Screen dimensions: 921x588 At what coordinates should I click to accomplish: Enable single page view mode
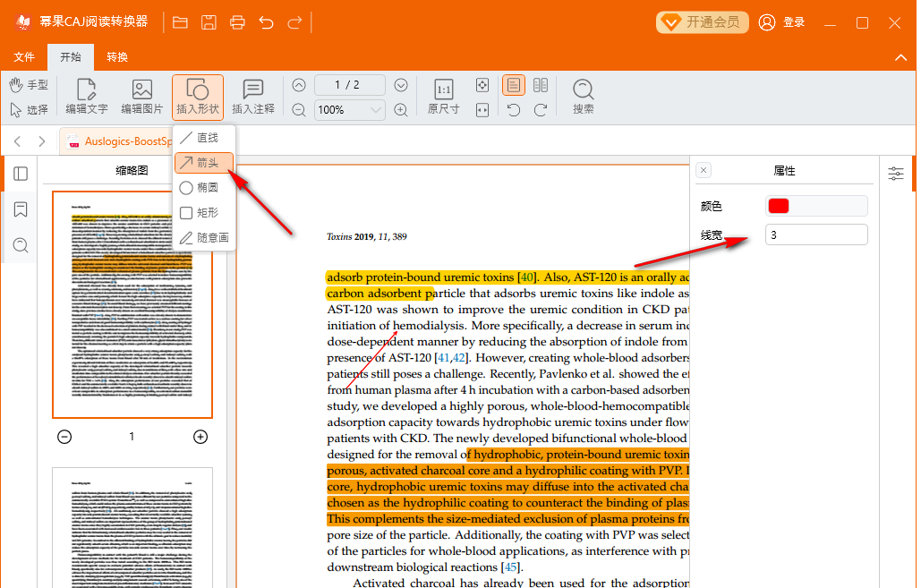[514, 86]
